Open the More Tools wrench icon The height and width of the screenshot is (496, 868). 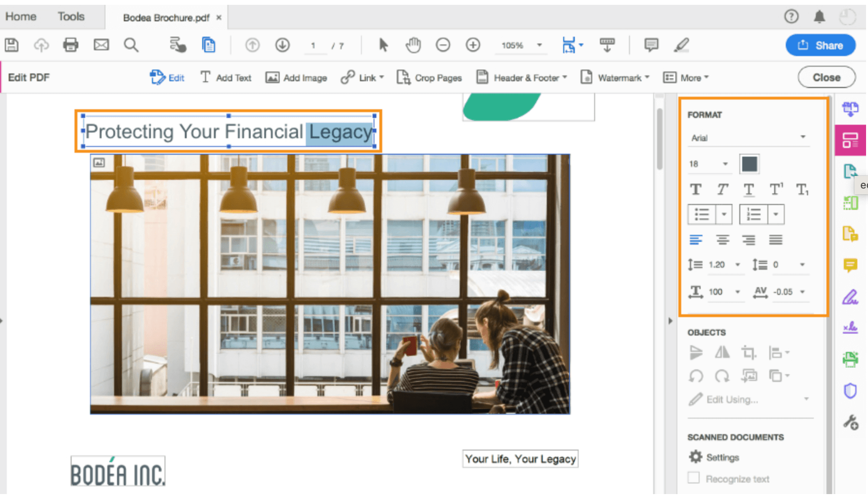pos(851,423)
